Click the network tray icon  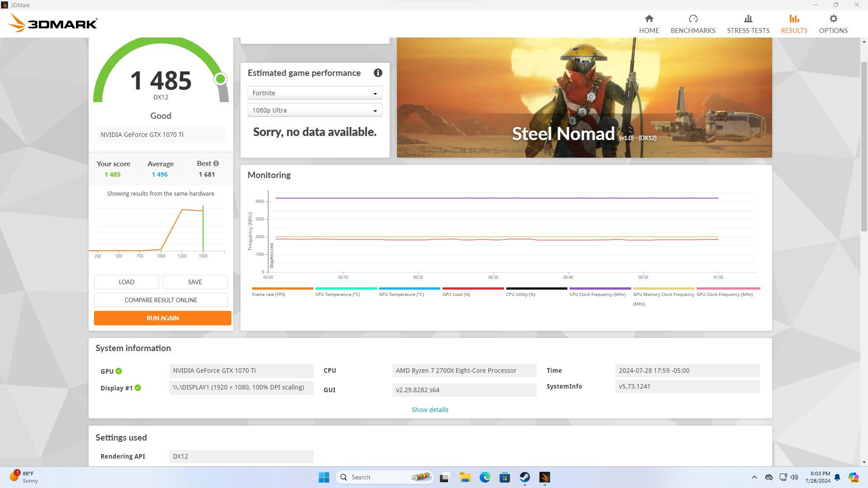[783, 477]
